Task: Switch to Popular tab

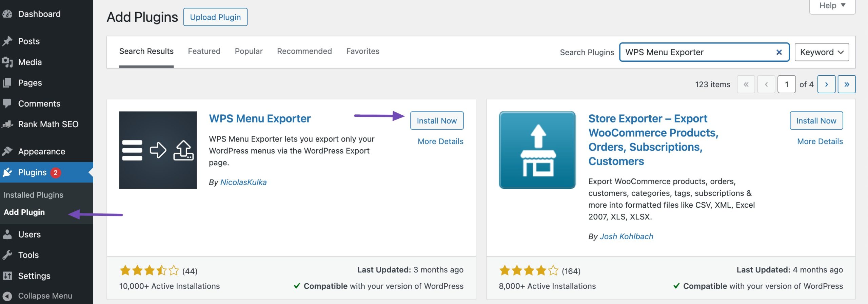Action: (249, 51)
